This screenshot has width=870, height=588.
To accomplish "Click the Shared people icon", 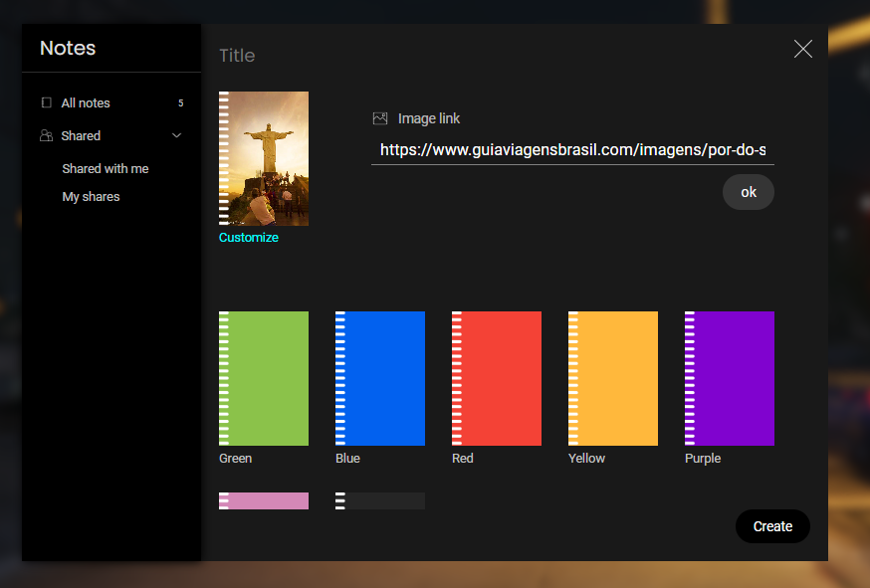I will (46, 135).
